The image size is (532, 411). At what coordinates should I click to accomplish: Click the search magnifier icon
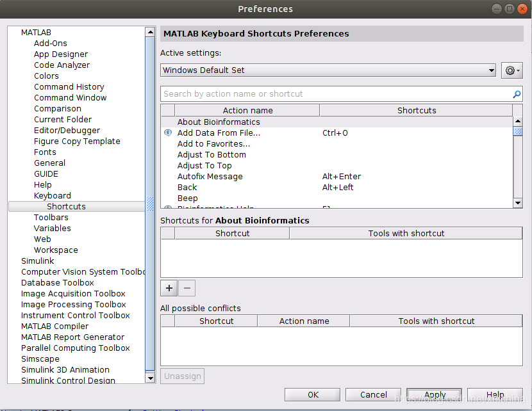[x=516, y=93]
